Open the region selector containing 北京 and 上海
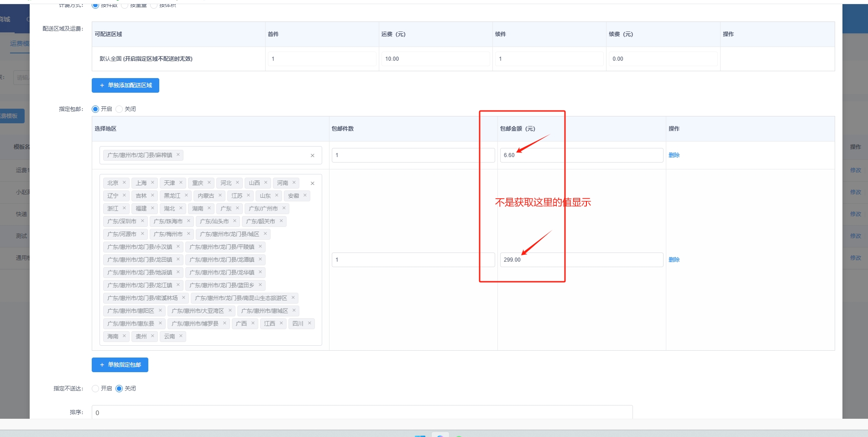Screen dimensions: 868x437 pyautogui.click(x=211, y=260)
